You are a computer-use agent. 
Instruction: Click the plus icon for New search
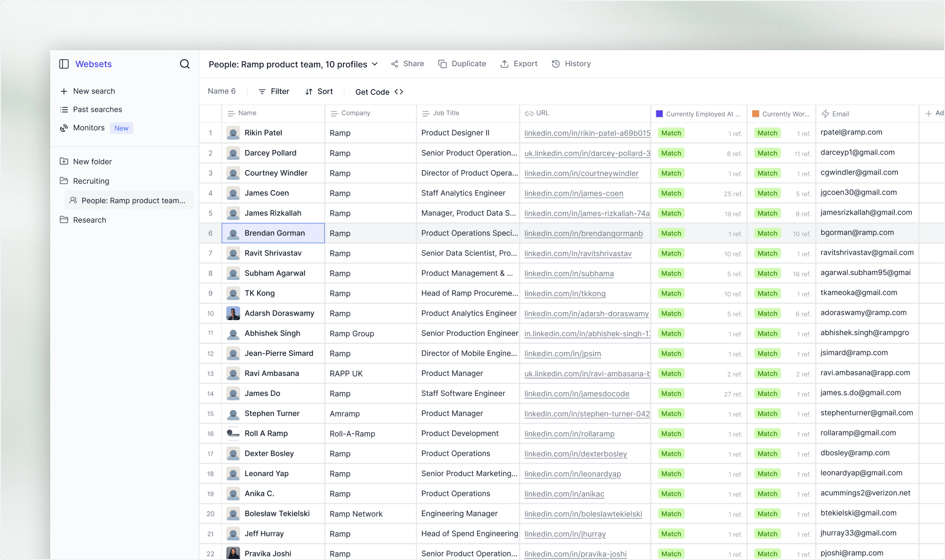click(x=64, y=91)
